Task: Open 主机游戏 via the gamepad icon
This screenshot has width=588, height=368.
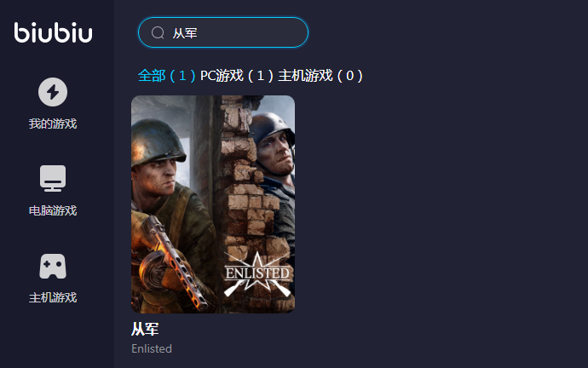Action: click(x=53, y=267)
